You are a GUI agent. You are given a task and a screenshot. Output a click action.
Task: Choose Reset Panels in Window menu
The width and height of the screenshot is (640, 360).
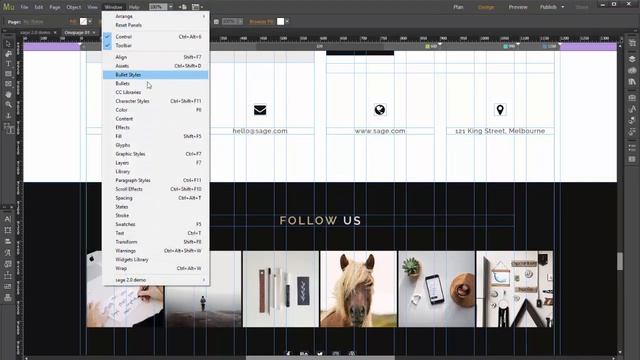click(156, 25)
